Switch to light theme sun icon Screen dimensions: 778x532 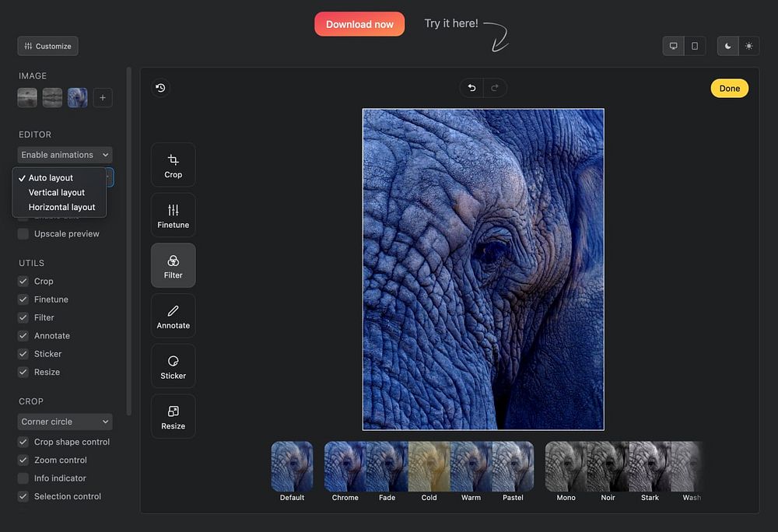(748, 46)
